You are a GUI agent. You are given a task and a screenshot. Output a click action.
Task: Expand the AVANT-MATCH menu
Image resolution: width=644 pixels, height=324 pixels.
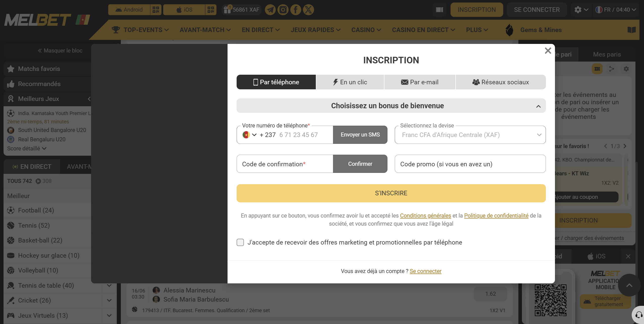(205, 30)
